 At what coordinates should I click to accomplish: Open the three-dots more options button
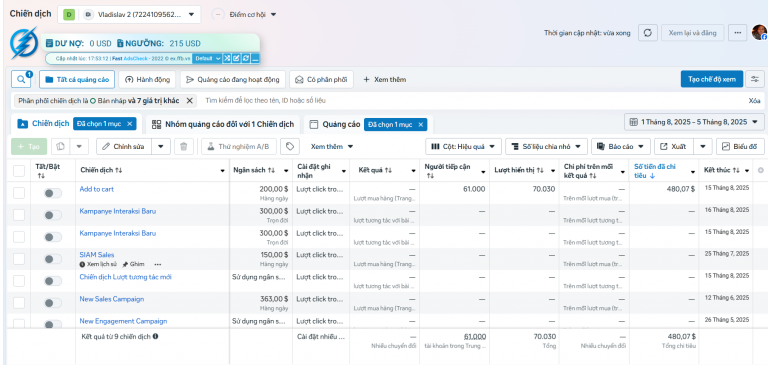coord(738,33)
